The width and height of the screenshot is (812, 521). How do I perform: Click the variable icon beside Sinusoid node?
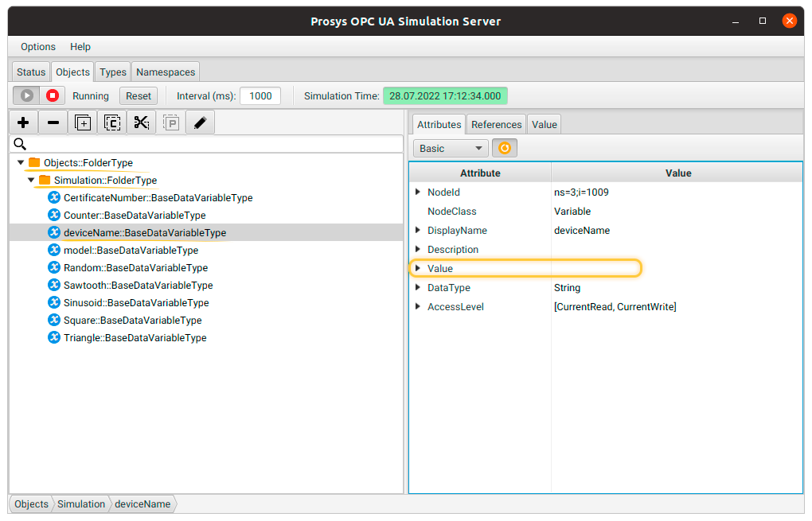54,302
